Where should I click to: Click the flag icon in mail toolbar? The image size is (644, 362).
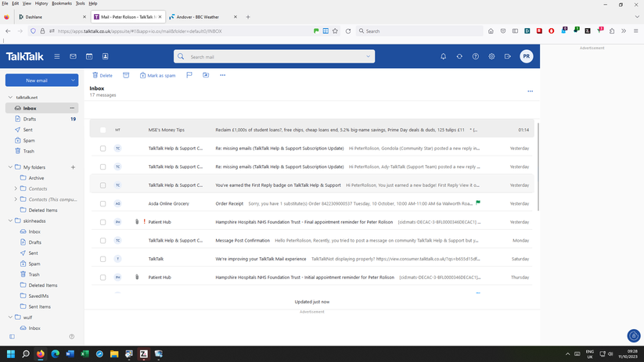click(x=189, y=75)
